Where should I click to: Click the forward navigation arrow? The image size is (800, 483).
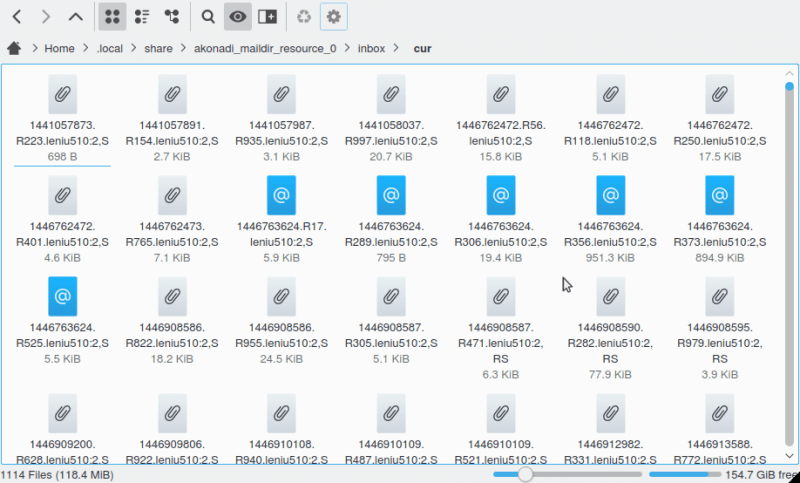46,17
